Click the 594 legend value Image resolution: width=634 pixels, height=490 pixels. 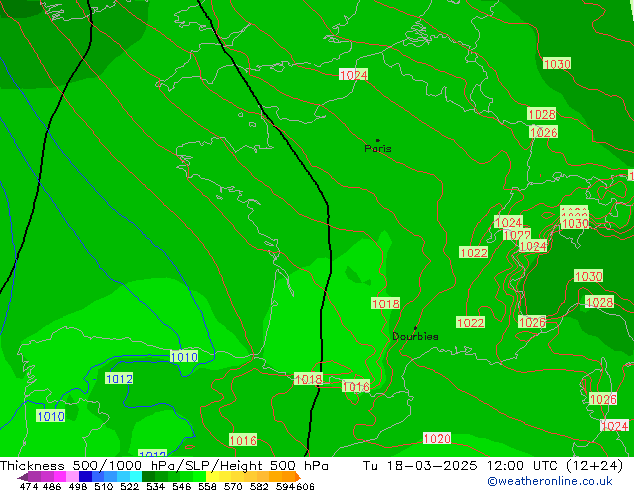(x=285, y=486)
